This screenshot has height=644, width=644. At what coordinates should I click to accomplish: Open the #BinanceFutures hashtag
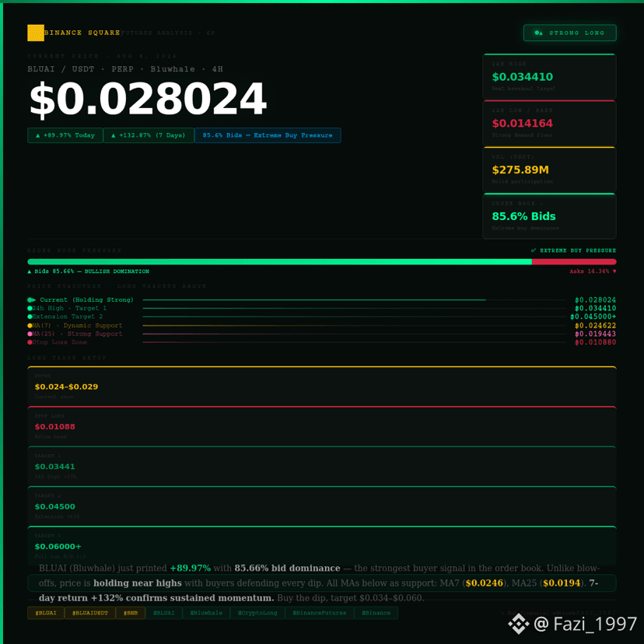coord(319,613)
